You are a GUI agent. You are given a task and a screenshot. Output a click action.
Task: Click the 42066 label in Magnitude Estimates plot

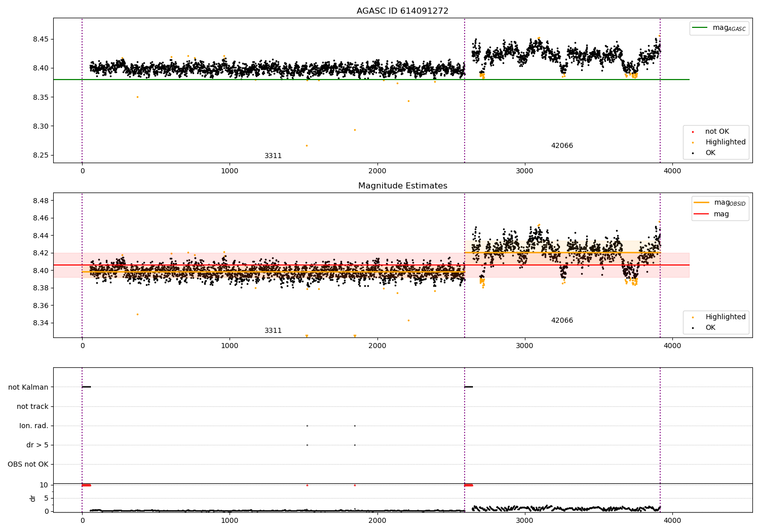click(562, 321)
